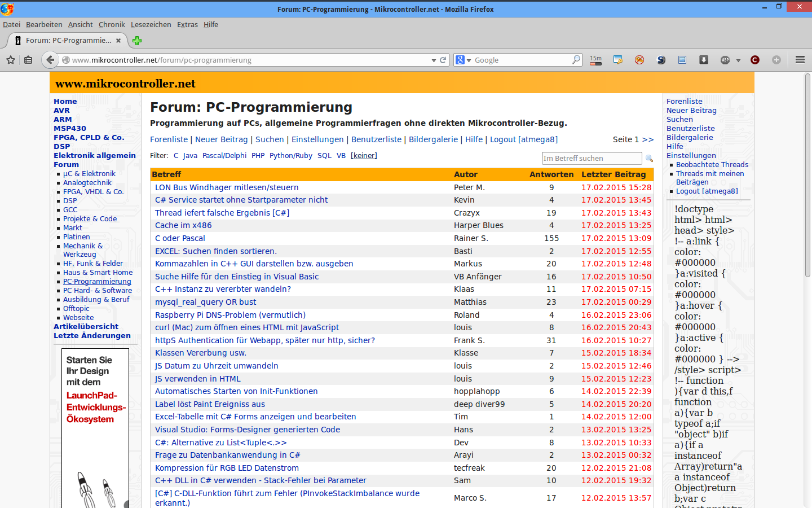Click the dark red C extension icon
The height and width of the screenshot is (508, 812).
(x=755, y=60)
